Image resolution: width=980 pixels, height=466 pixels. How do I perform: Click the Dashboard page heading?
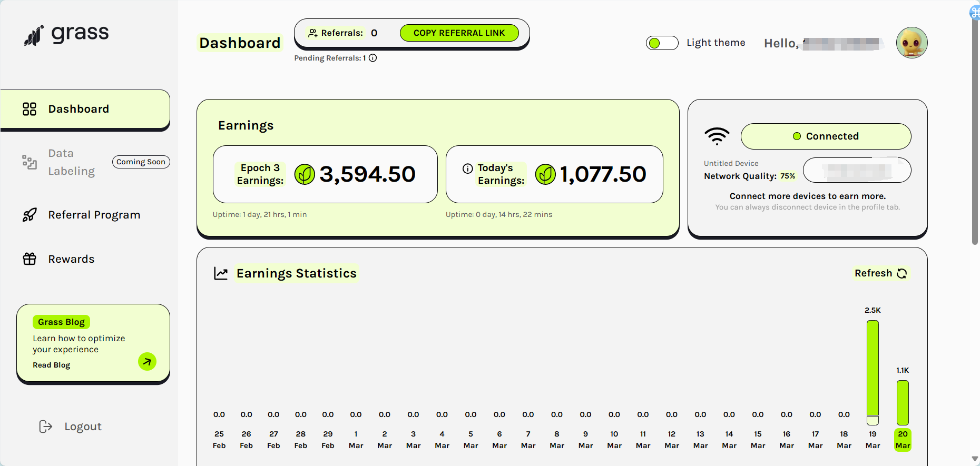(240, 43)
